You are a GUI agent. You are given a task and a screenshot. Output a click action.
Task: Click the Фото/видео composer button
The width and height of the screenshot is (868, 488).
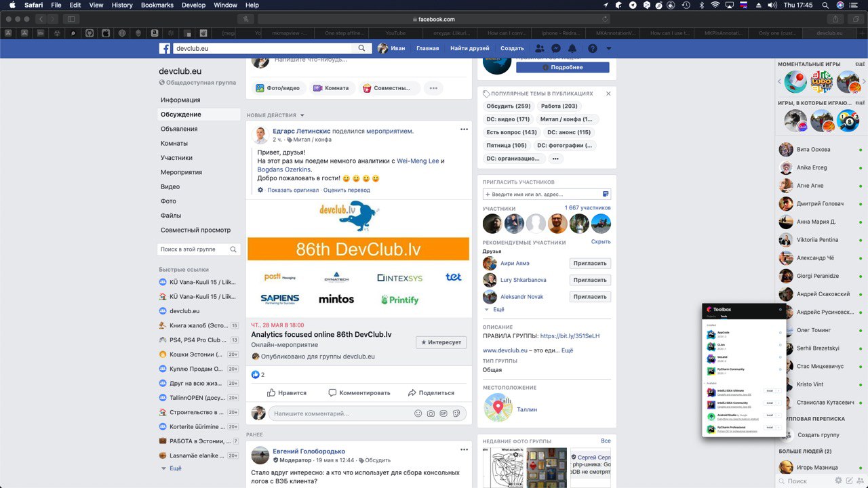[278, 87]
